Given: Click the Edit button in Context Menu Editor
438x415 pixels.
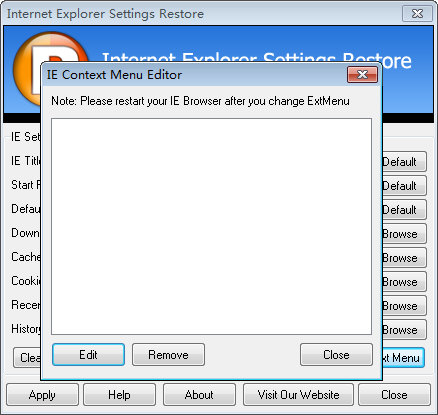Looking at the screenshot, I should [x=88, y=355].
